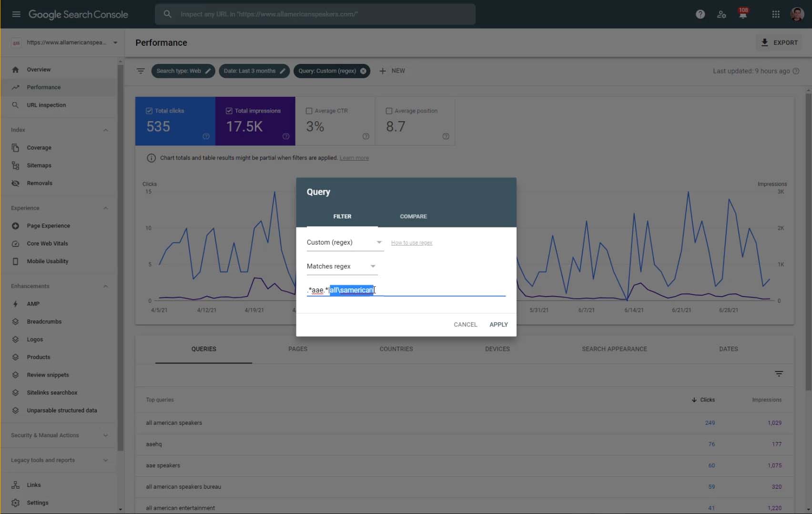This screenshot has height=514, width=812.
Task: Enable Average position checkbox
Action: (389, 111)
